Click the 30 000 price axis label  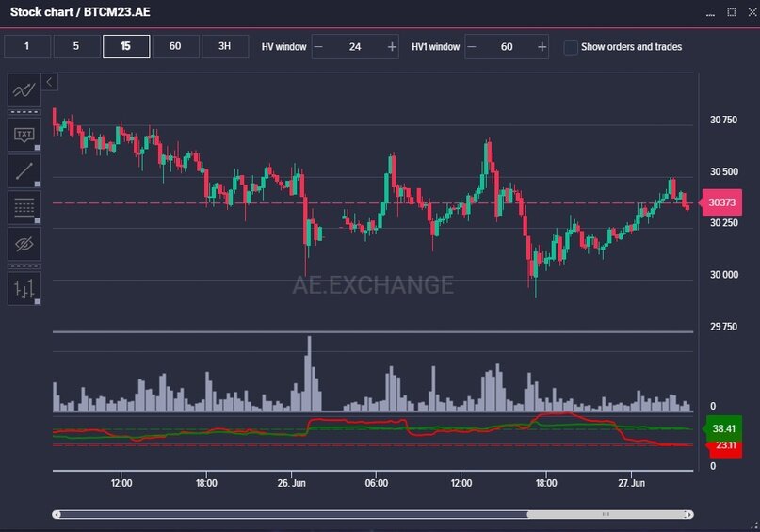(x=724, y=275)
